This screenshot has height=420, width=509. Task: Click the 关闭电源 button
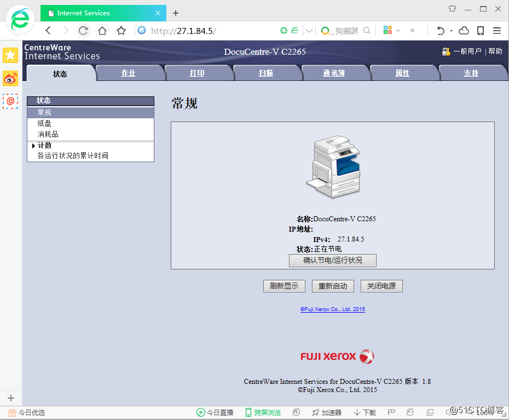[x=381, y=286]
